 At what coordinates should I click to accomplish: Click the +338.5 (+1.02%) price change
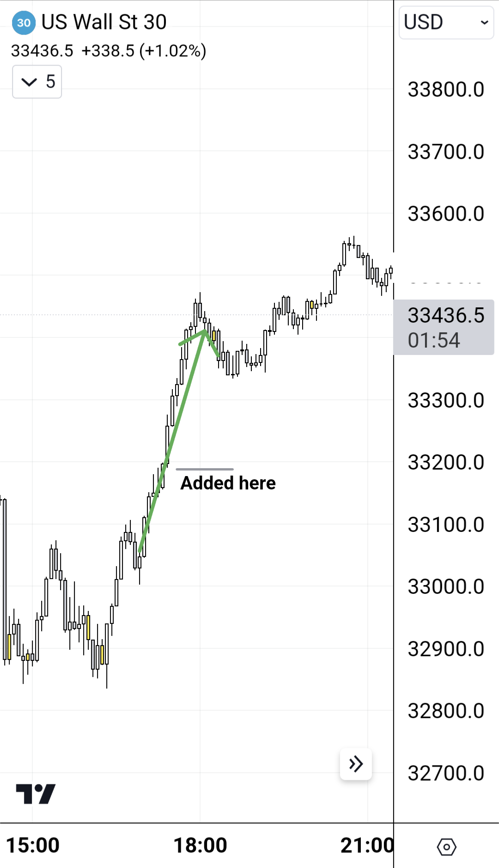click(144, 51)
